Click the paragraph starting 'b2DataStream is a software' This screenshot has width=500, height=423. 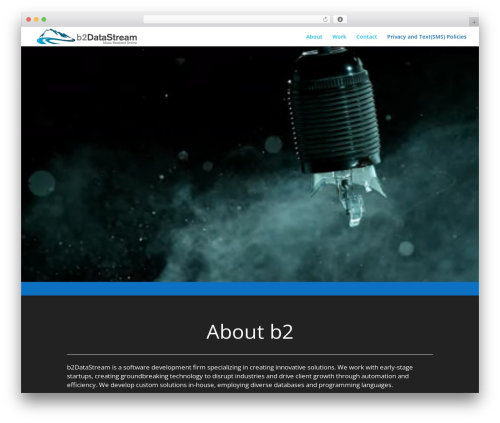point(240,376)
